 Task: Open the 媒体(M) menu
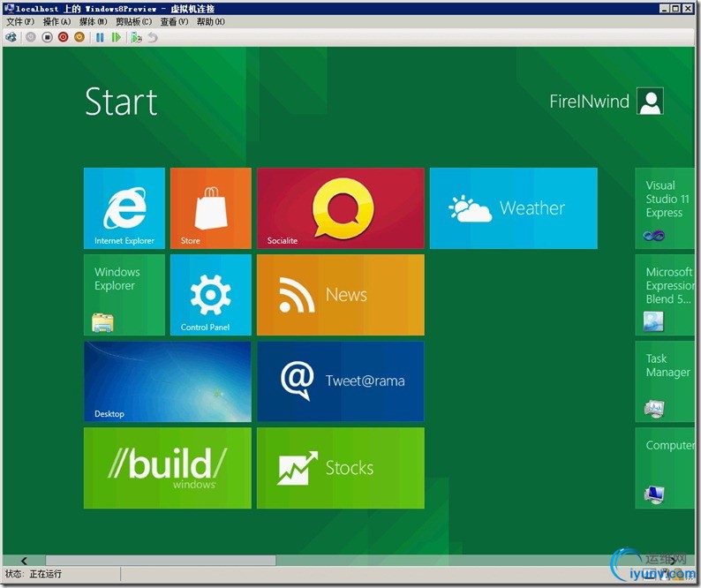[93, 21]
